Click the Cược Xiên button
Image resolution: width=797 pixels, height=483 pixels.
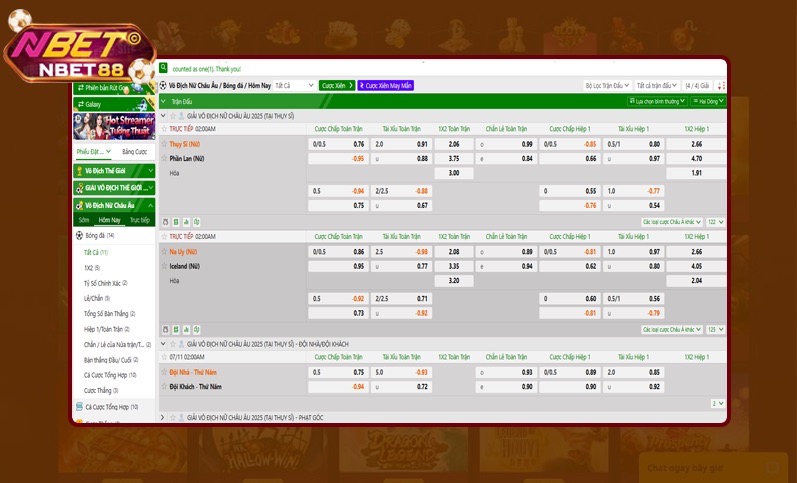coord(336,86)
